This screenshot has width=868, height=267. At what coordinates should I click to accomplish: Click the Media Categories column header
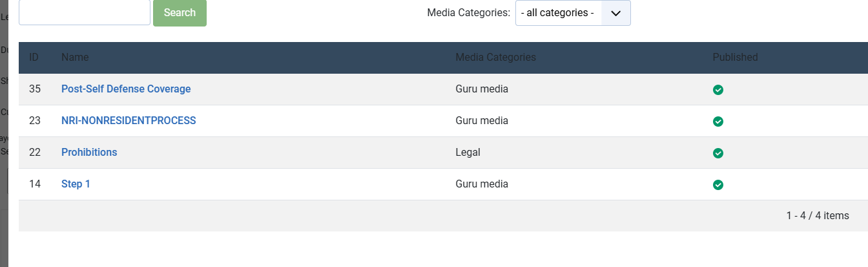coord(495,58)
